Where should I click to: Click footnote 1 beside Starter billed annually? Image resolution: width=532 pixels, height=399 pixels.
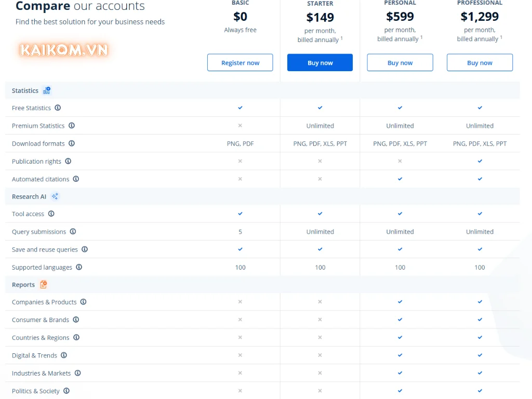[x=342, y=38]
